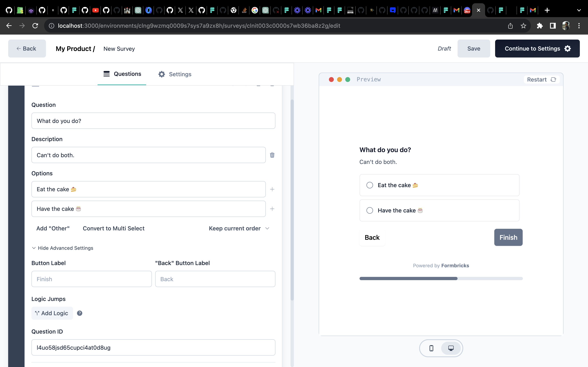Open the Questions tab
Image resolution: width=588 pixels, height=367 pixels.
click(x=122, y=74)
